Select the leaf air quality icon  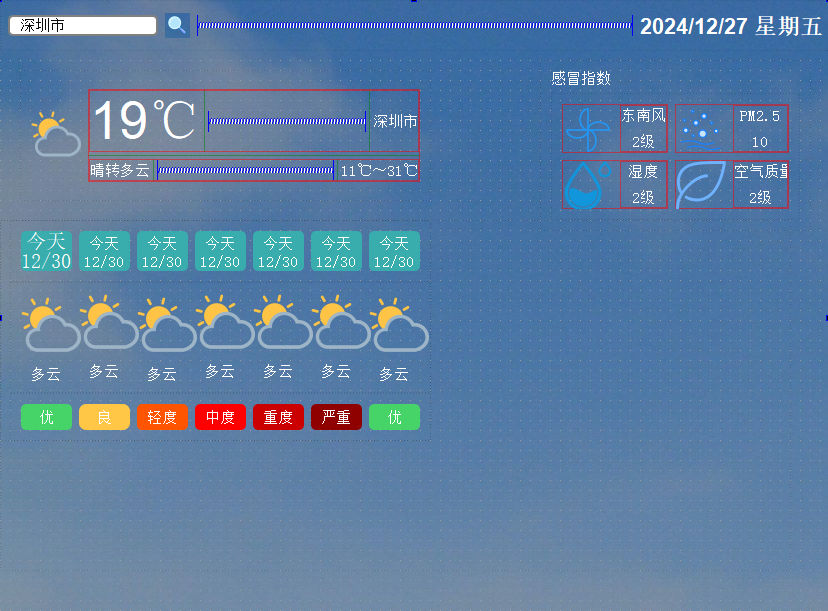pos(702,185)
